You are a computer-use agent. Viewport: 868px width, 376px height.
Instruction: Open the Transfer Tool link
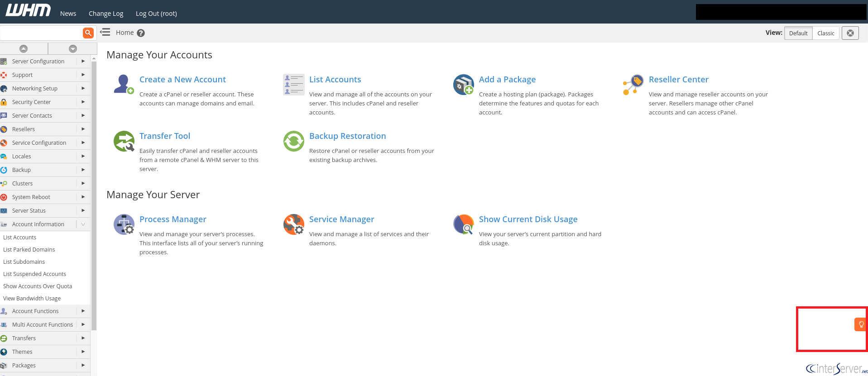(165, 136)
